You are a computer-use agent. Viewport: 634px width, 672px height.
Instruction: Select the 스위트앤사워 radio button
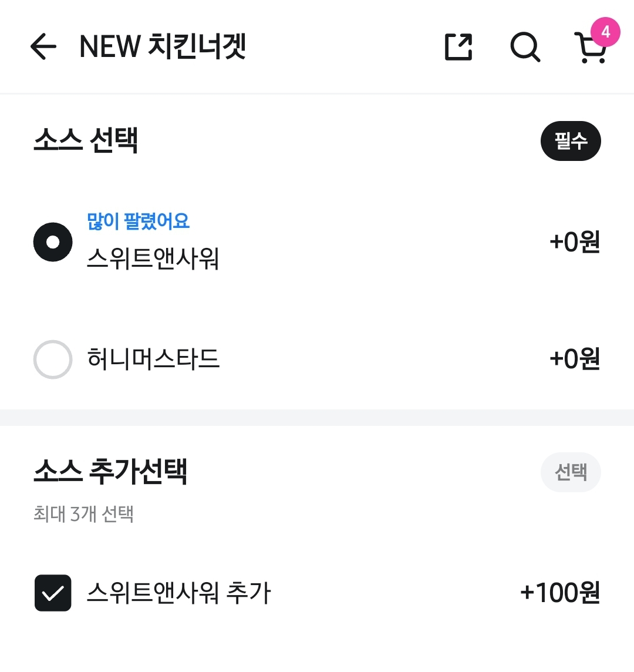(x=53, y=242)
